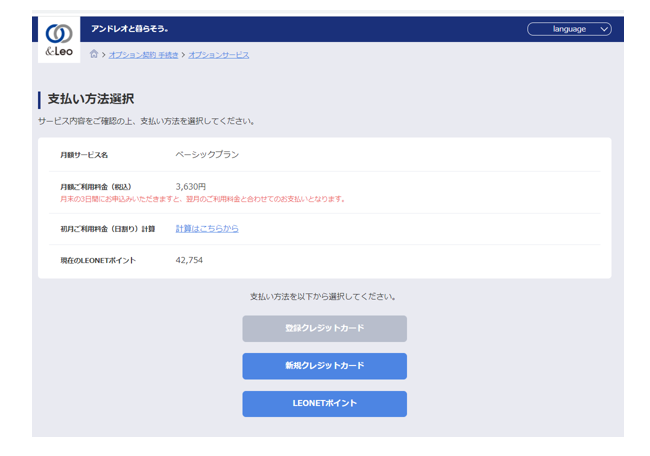Click the red month-end notice text

click(x=202, y=199)
